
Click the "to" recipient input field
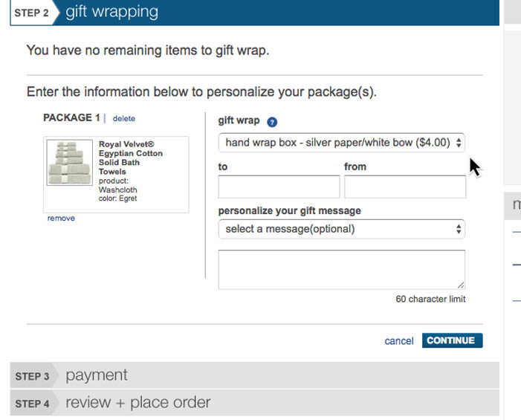[x=279, y=187]
